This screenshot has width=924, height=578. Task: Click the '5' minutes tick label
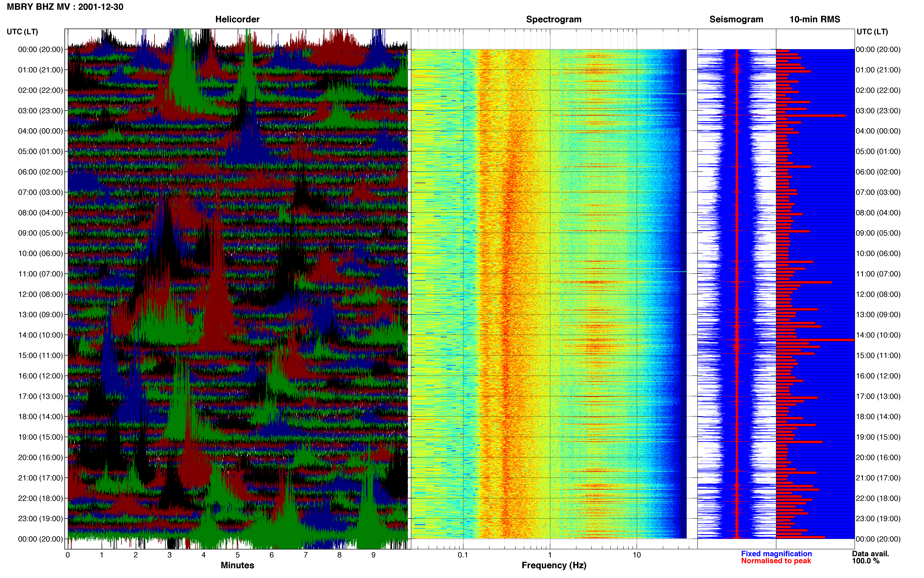(238, 555)
